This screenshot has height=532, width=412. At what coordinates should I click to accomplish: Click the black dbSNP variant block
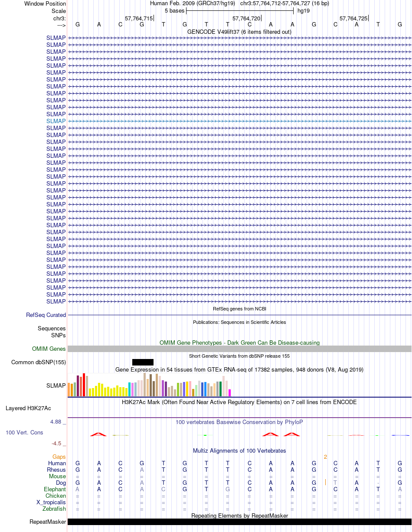(x=143, y=362)
